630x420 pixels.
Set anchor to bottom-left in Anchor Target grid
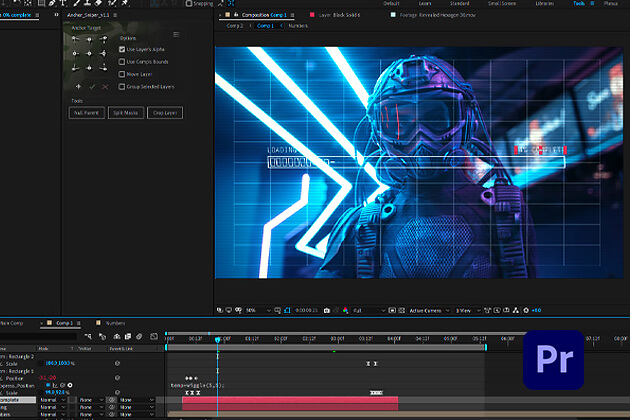coord(75,68)
